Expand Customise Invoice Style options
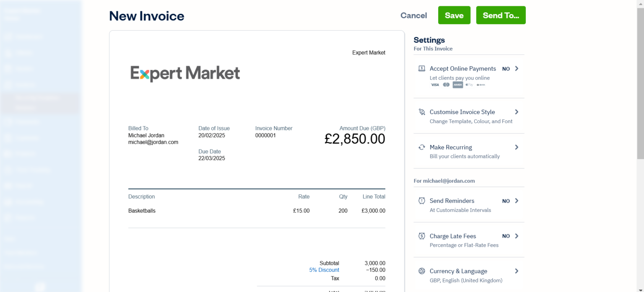This screenshot has width=644, height=292. pos(517,112)
